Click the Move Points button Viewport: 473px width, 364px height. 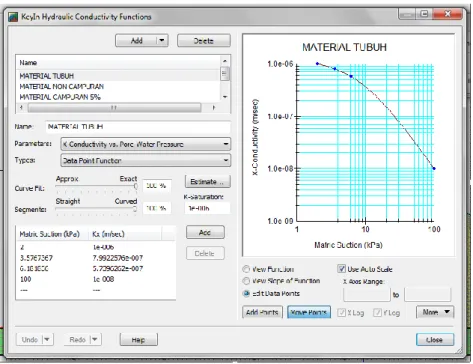[x=309, y=312]
